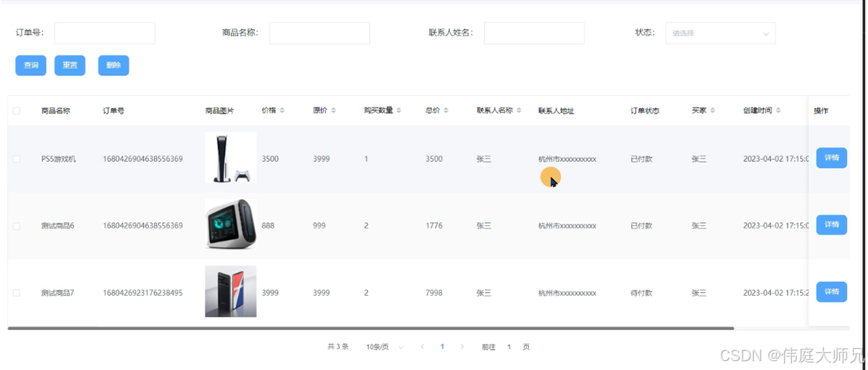Click the horizontal table scrollbar
This screenshot has width=868, height=370.
coord(370,329)
